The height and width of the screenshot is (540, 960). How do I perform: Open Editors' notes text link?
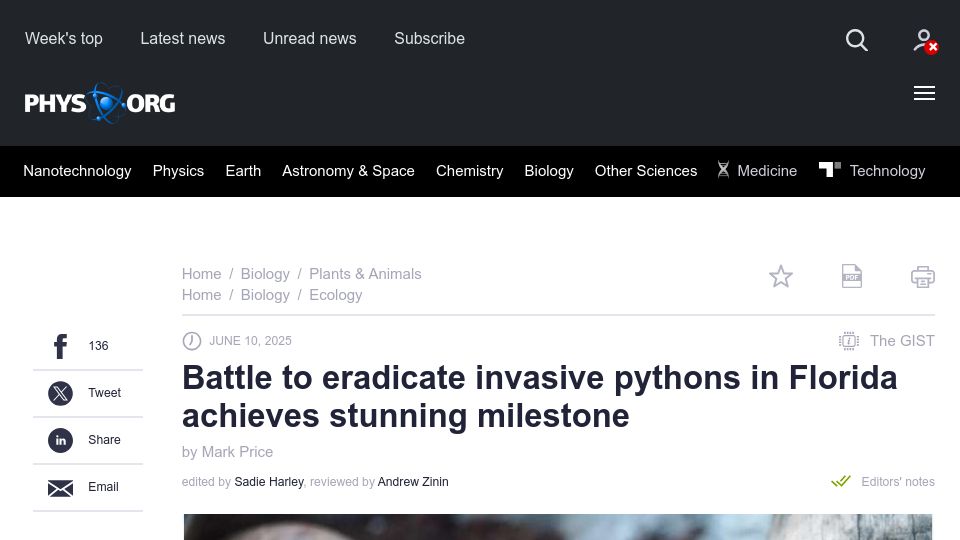[x=898, y=482]
